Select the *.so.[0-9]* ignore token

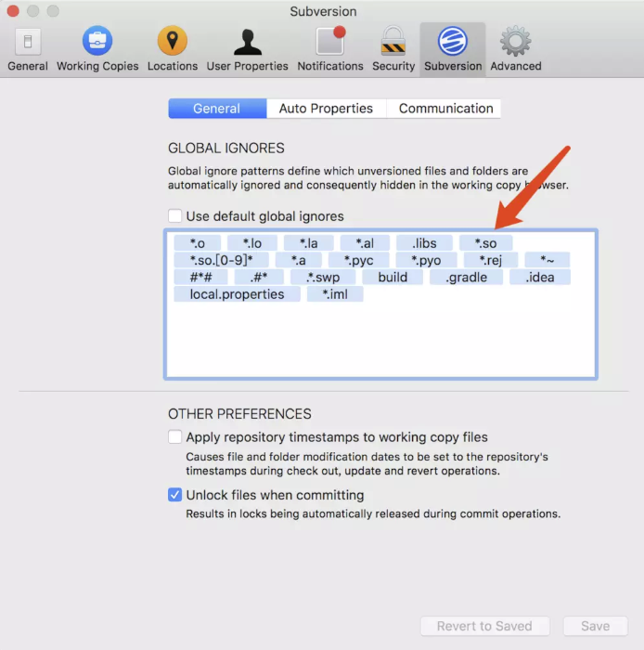[x=221, y=260]
